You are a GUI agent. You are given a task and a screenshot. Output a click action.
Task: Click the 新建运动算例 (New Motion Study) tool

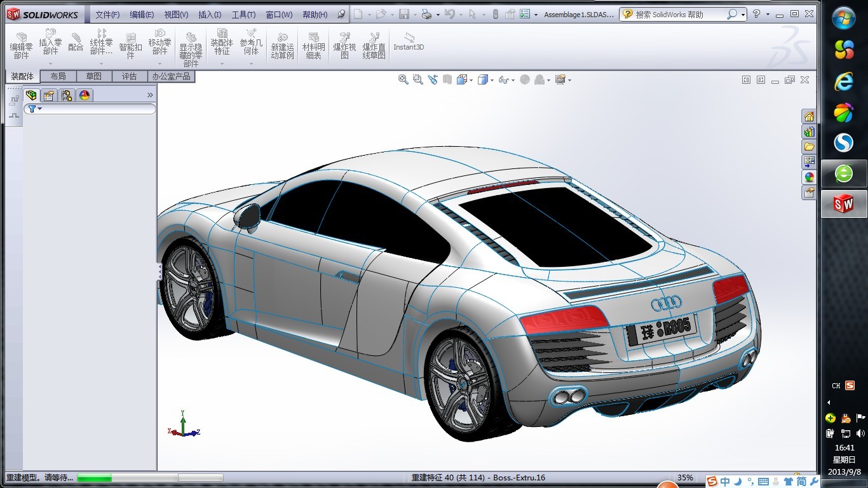click(x=282, y=46)
